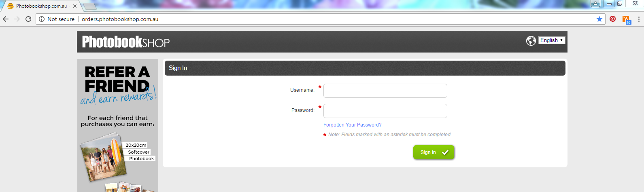Go back using the browser back arrow

[6, 19]
